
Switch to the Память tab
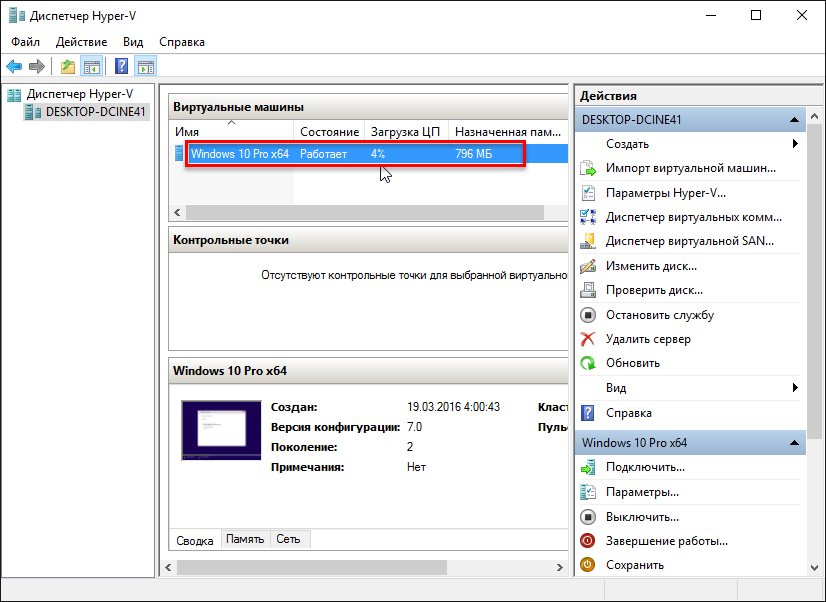tap(245, 539)
